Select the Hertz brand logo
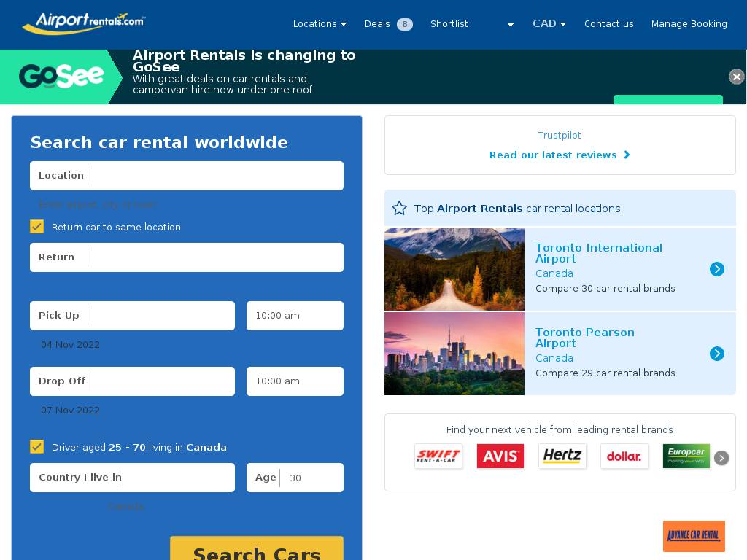This screenshot has width=747, height=560. click(562, 456)
